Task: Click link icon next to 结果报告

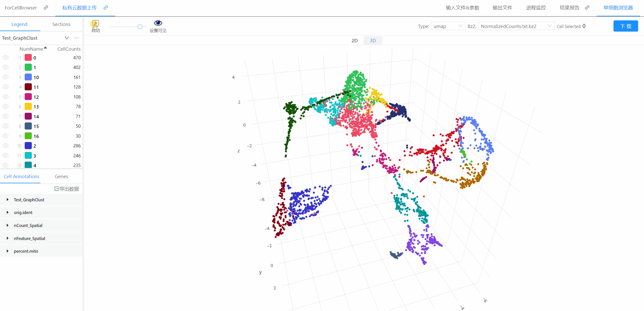Action: 587,8
